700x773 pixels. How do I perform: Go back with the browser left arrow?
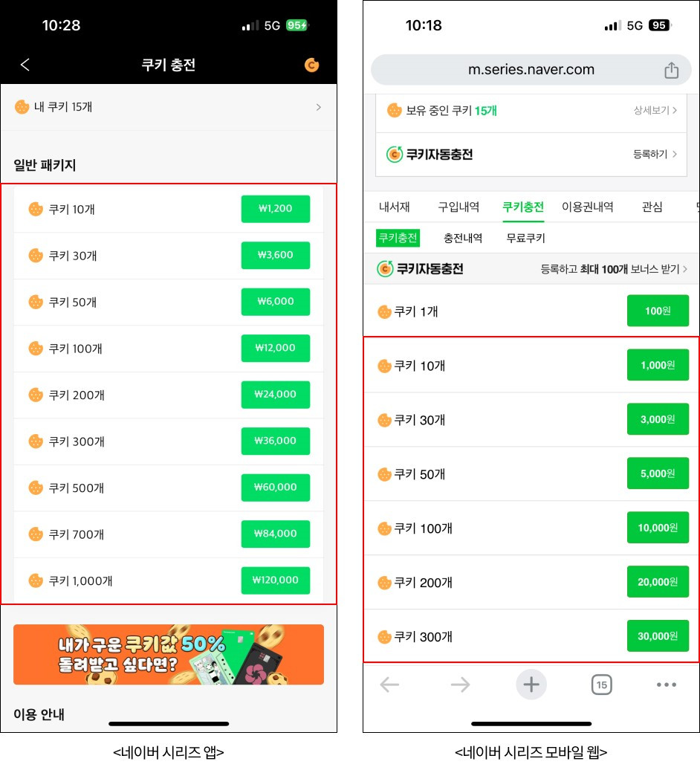point(389,685)
